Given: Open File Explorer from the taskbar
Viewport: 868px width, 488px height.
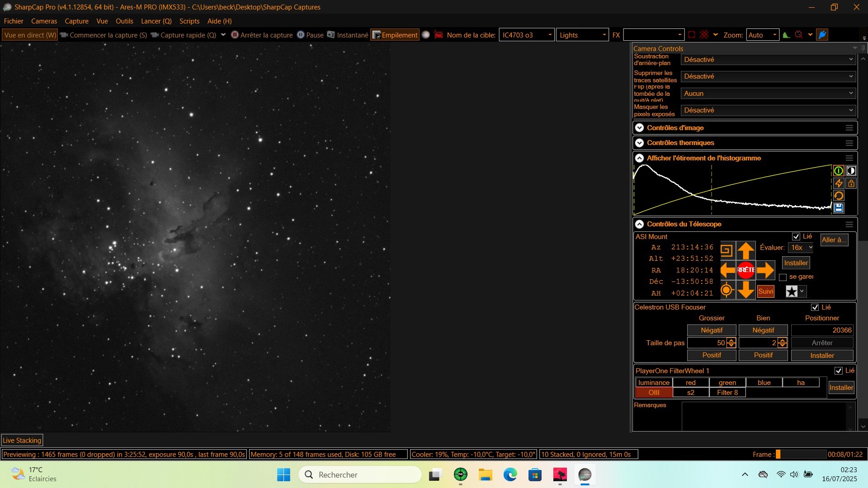Looking at the screenshot, I should pos(486,474).
